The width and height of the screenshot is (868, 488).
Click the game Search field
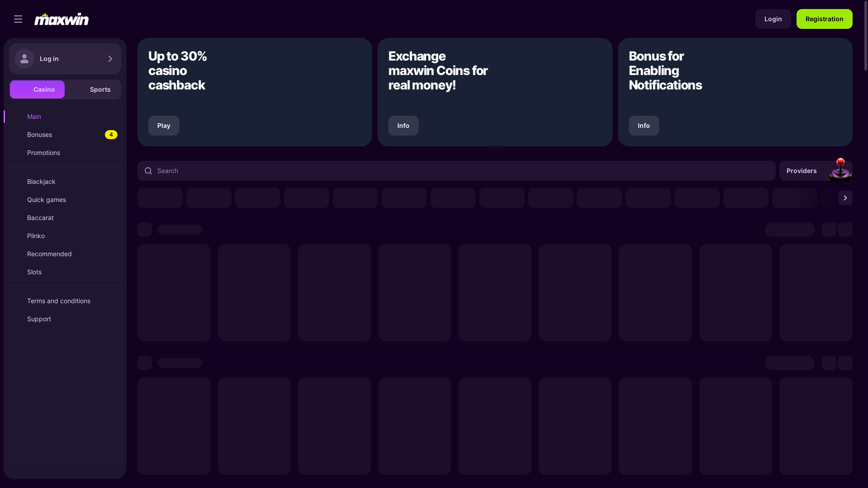[457, 171]
